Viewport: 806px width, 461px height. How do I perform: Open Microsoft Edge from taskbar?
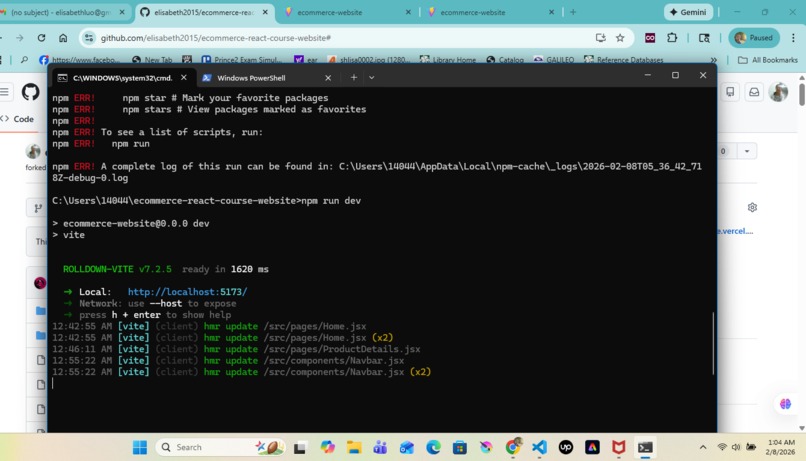click(433, 447)
